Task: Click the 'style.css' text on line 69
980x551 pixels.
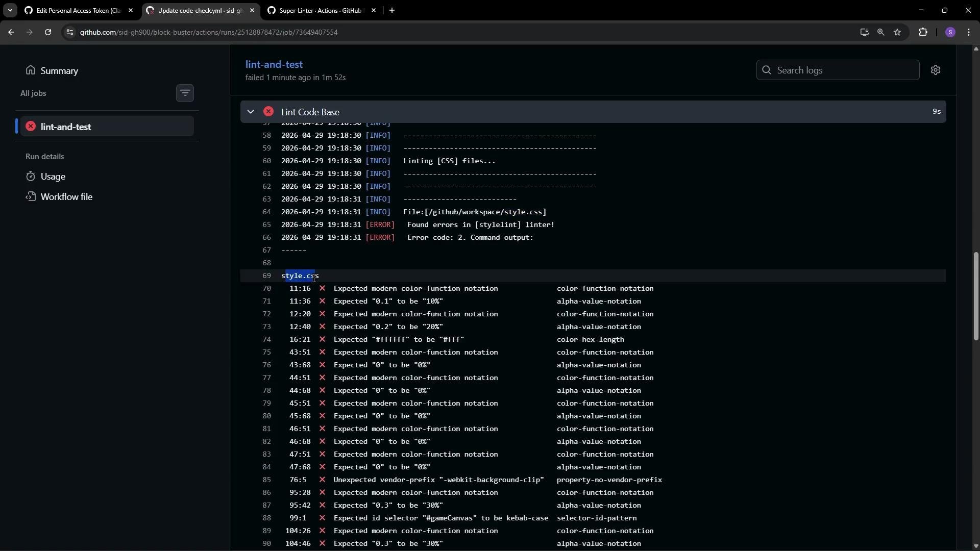Action: 300,275
